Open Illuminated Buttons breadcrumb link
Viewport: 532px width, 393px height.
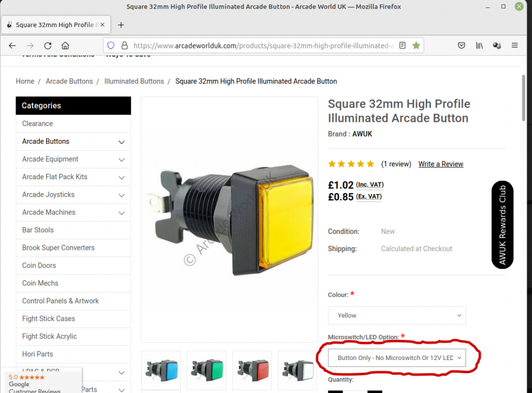tap(134, 81)
